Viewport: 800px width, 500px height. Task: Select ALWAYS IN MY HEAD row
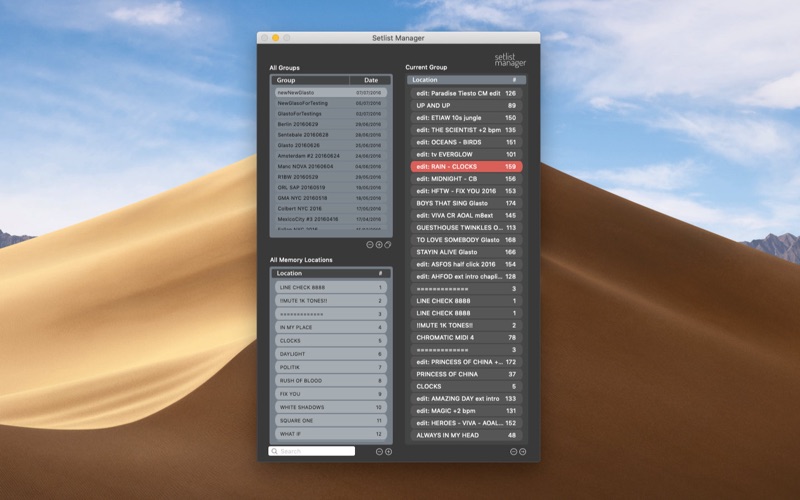[x=466, y=436]
